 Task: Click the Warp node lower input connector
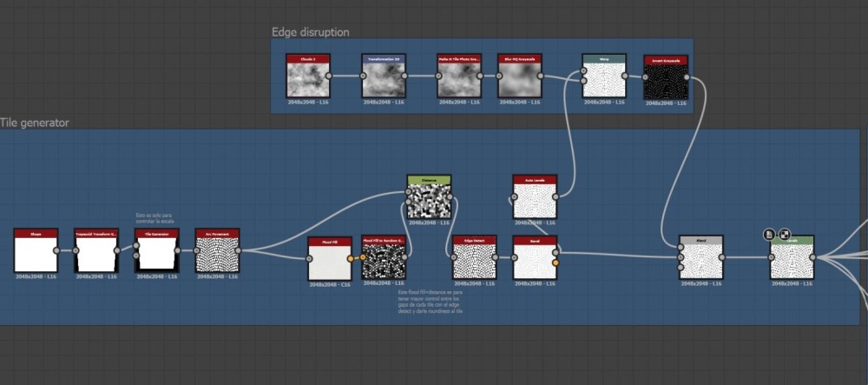click(583, 81)
